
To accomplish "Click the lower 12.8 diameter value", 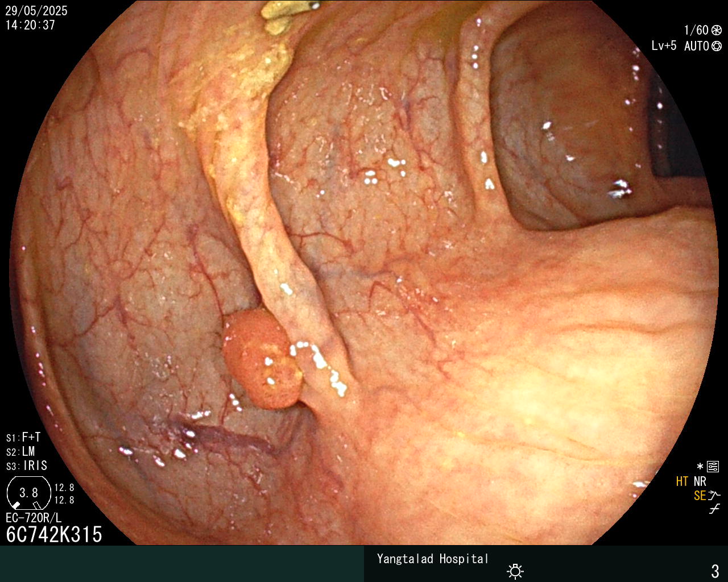I will [x=64, y=500].
